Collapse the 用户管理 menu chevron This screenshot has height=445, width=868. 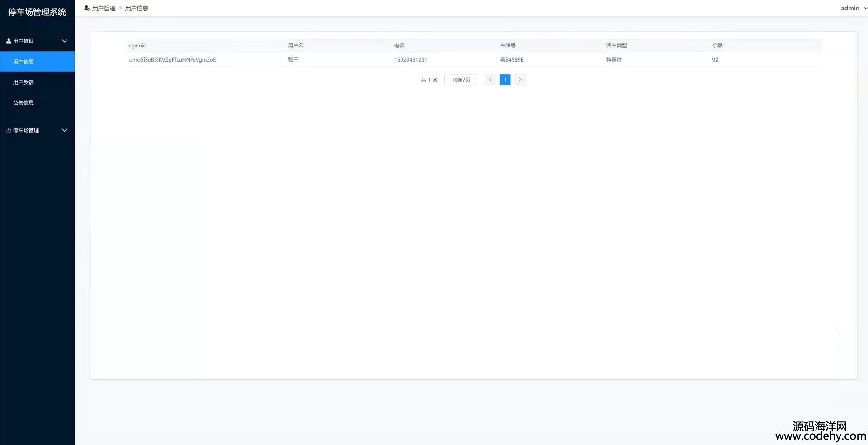(65, 41)
